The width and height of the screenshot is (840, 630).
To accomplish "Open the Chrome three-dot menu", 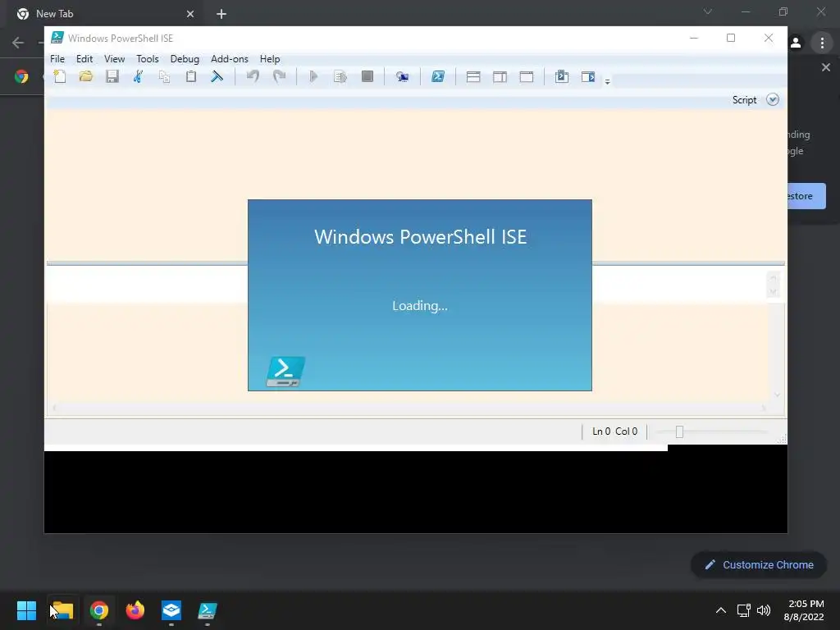I will click(x=822, y=43).
